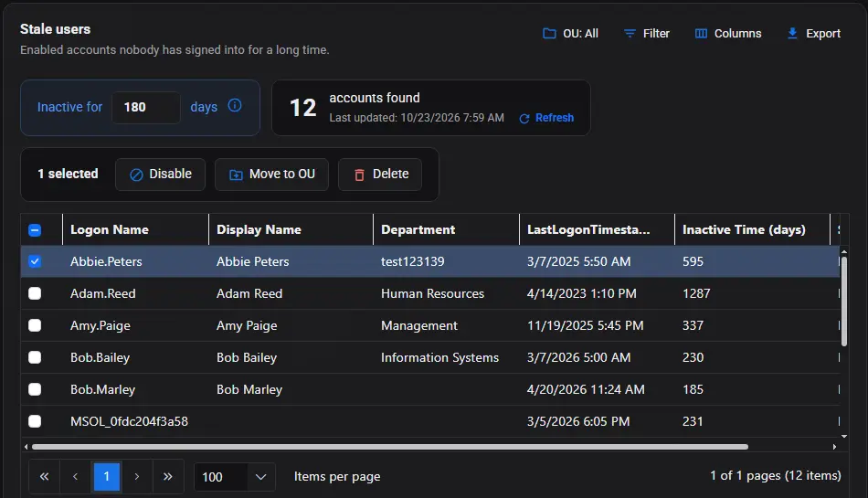Click the 4/20/2026 11:24 AM timestamp
Screen dimensions: 868x498
click(586, 389)
